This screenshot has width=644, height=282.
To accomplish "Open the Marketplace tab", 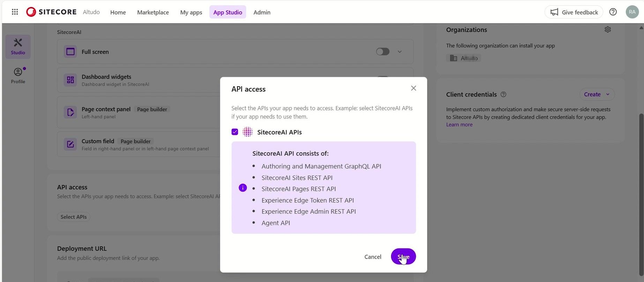I will pyautogui.click(x=153, y=12).
